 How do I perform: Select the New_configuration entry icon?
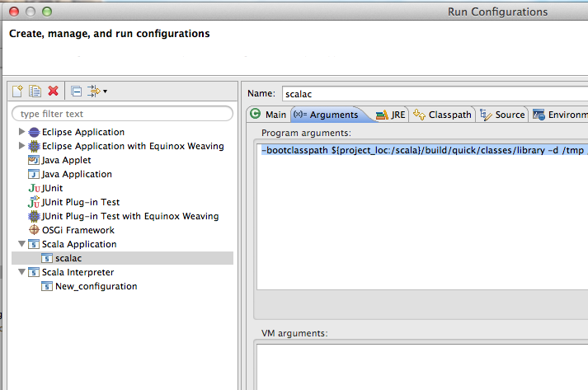click(47, 286)
